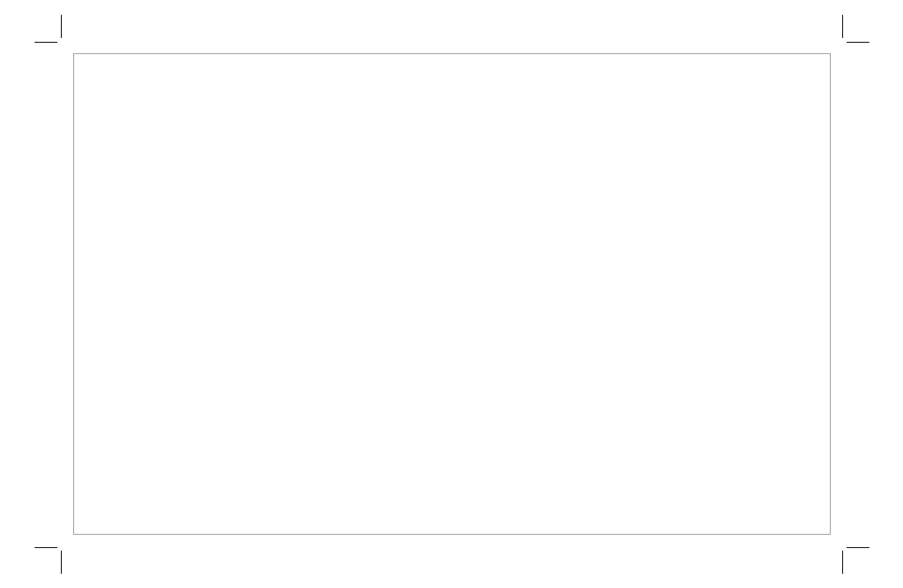The image size is (903, 588).
Task: Click the bottom-left vertical crop mark
Action: [x=61, y=562]
